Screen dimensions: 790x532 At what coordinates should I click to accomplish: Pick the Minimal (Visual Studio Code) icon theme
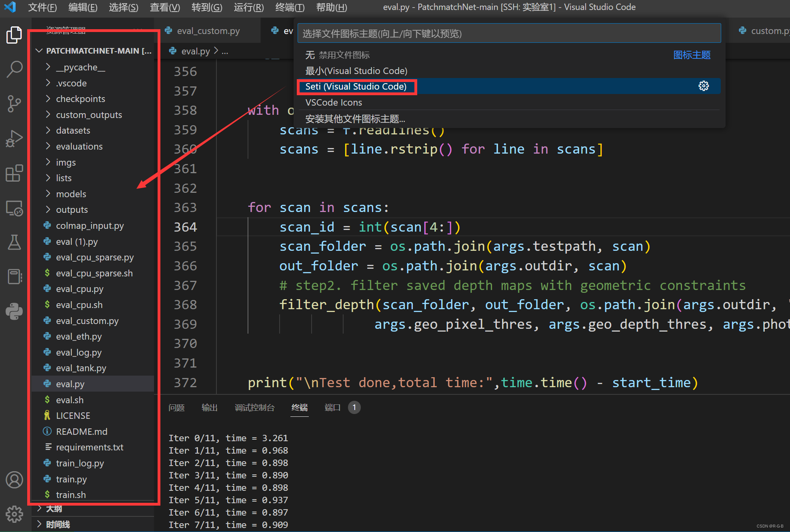356,71
